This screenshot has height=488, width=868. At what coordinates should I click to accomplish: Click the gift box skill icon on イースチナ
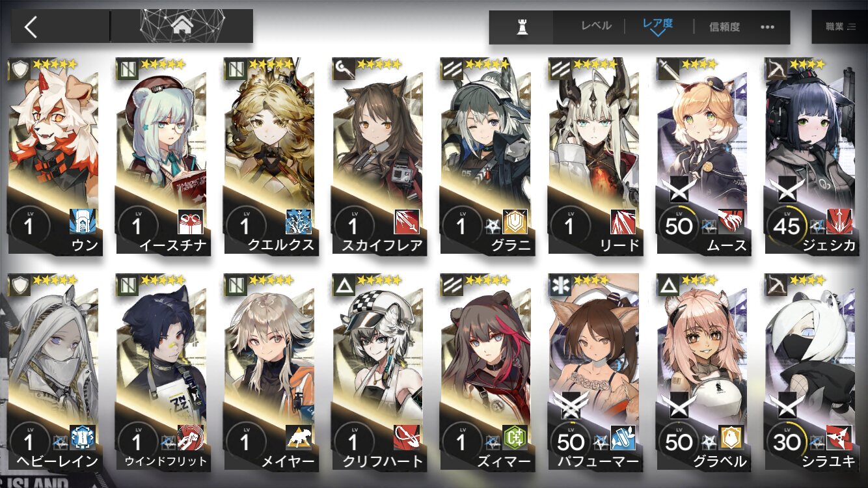(x=190, y=222)
